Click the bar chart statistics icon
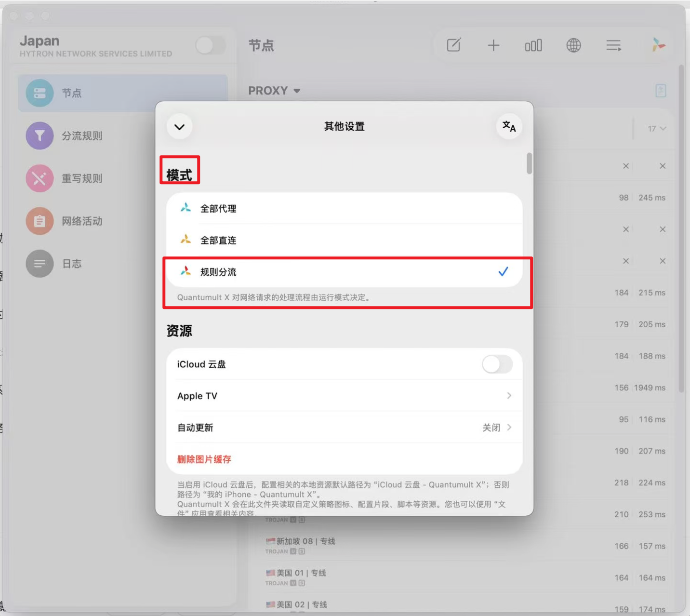 [x=533, y=45]
